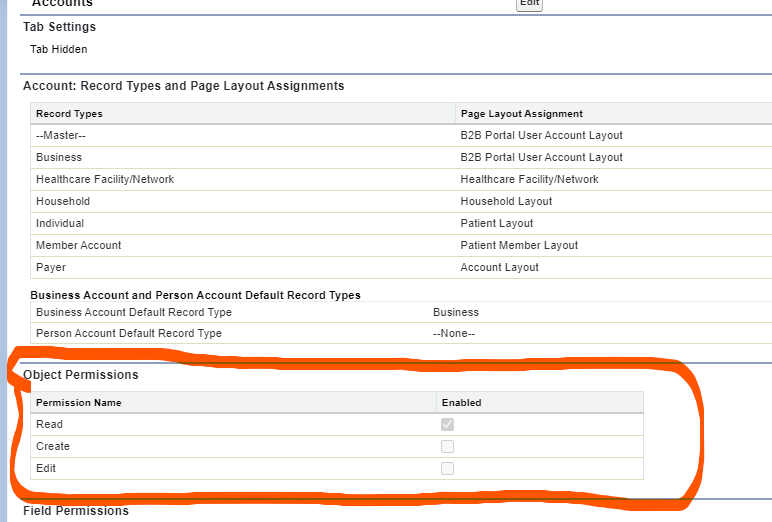Select the Household record type
This screenshot has height=522, width=772.
(63, 201)
